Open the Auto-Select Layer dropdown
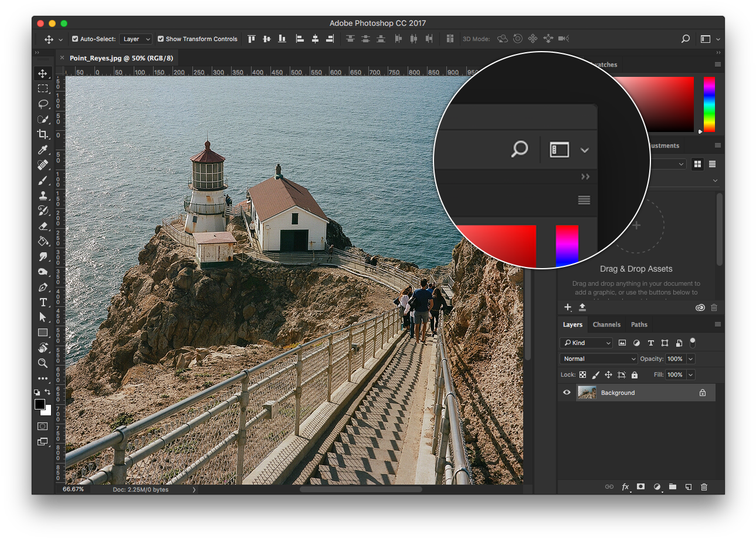756x538 pixels. 135,39
